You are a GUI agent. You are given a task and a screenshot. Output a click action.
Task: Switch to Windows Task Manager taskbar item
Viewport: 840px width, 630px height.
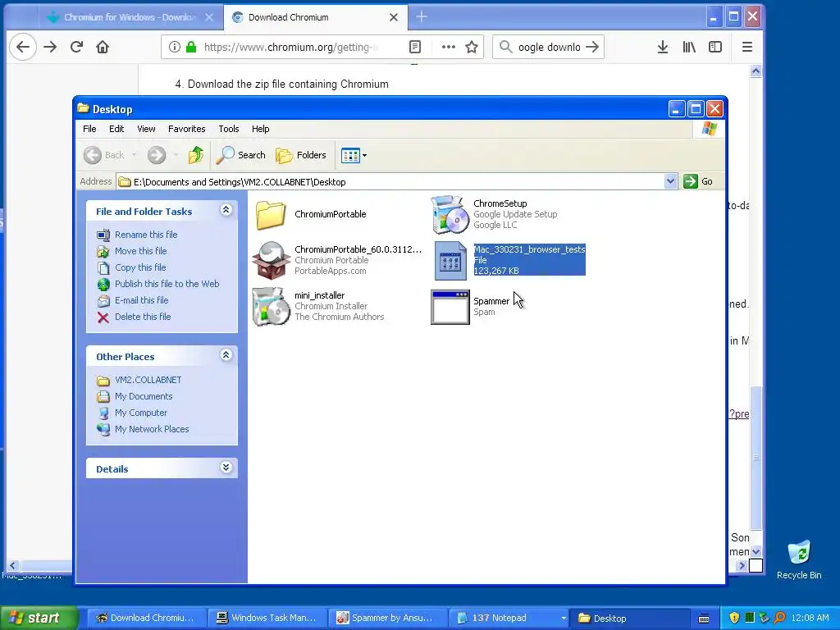tap(267, 618)
